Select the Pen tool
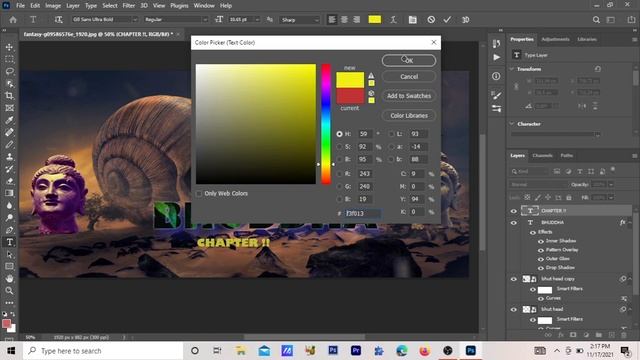Image resolution: width=640 pixels, height=360 pixels. pos(9,230)
